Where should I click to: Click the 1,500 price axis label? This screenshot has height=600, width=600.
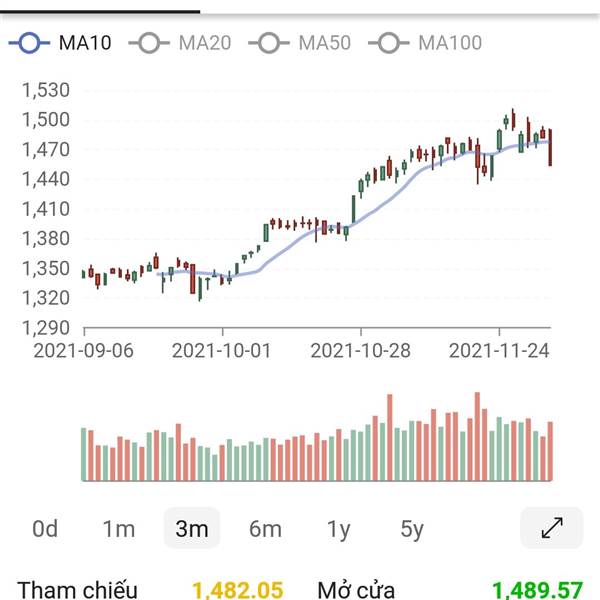tap(46, 120)
